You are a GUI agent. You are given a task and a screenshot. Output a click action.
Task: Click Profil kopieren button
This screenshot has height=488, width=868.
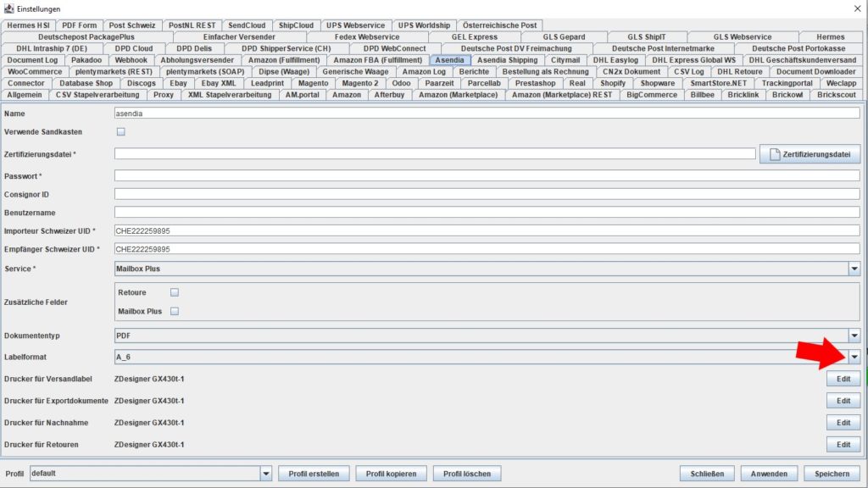pyautogui.click(x=391, y=474)
